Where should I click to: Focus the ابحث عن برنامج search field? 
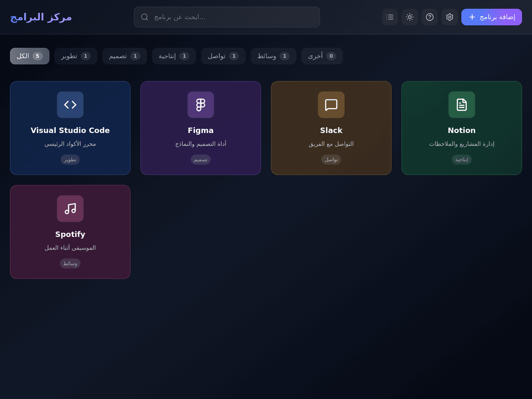(227, 17)
